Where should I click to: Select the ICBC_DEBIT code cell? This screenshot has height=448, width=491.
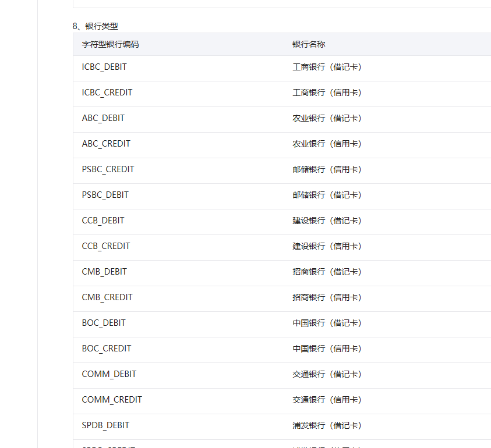(104, 67)
